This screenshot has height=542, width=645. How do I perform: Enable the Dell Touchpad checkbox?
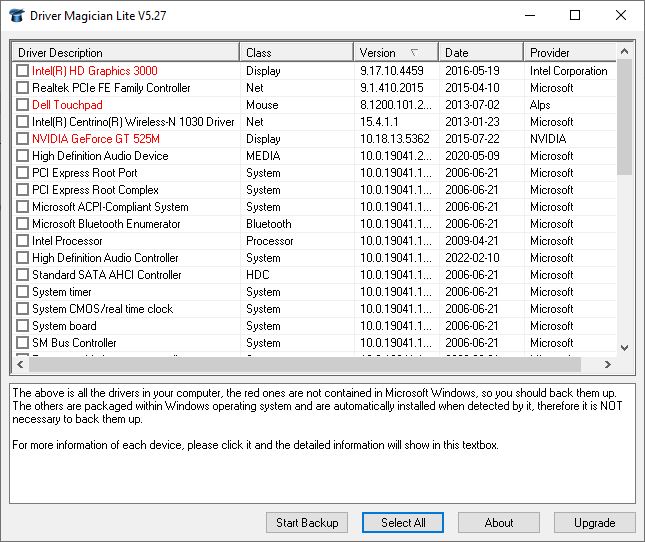pyautogui.click(x=22, y=104)
